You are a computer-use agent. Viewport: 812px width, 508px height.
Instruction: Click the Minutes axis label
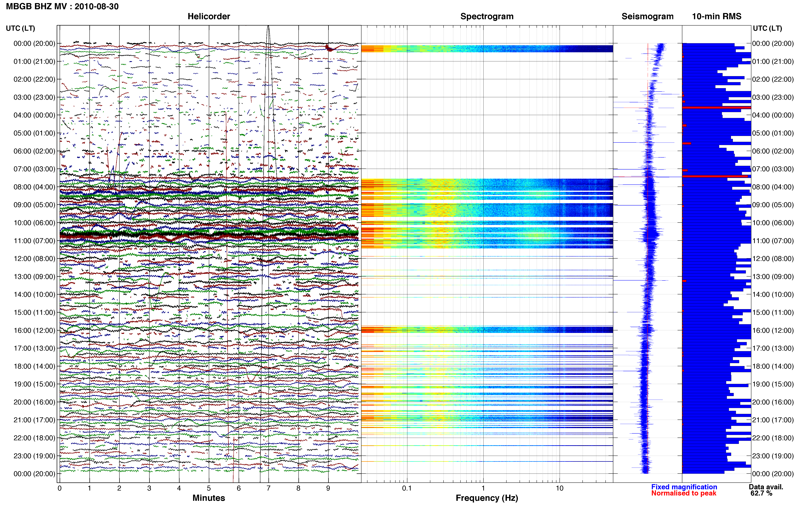click(x=208, y=498)
